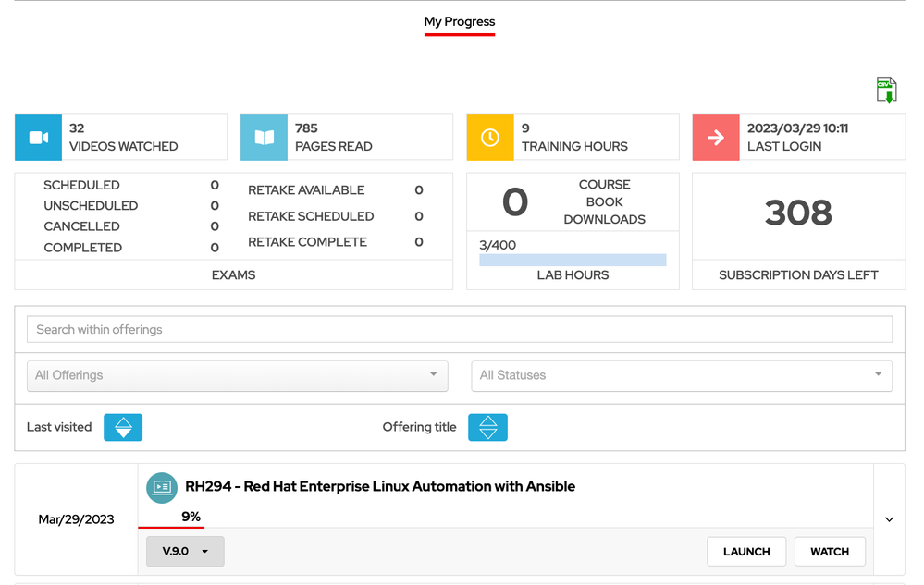924x585 pixels.
Task: Click the RH294 course type icon
Action: (162, 487)
